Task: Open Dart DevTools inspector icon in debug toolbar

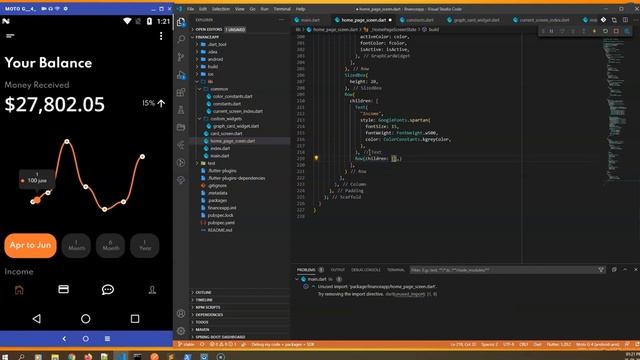Action: pos(627,31)
